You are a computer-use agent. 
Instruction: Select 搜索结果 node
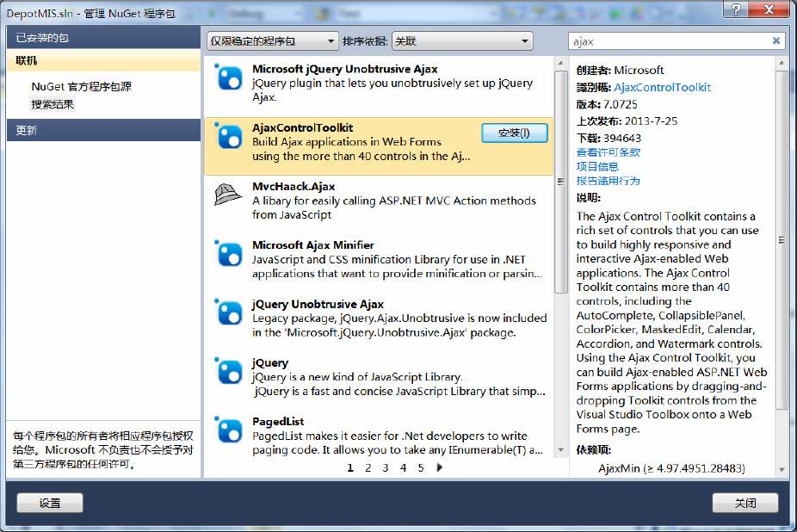click(x=53, y=104)
